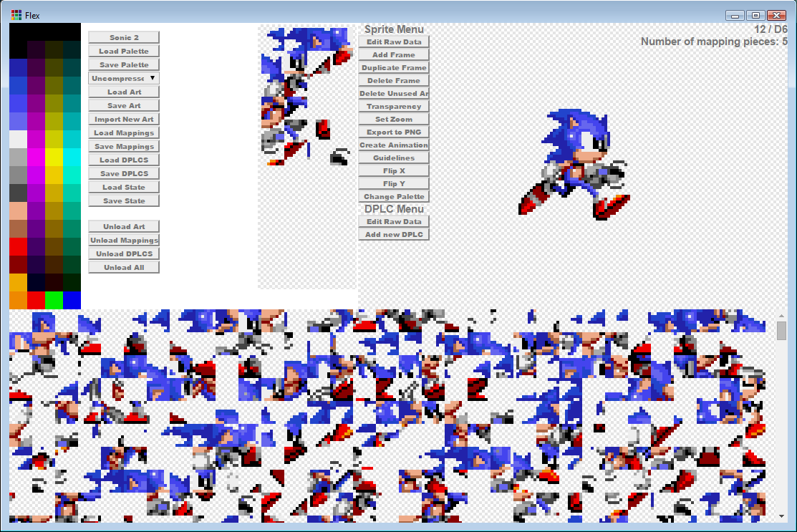The height and width of the screenshot is (532, 797).
Task: Click the mapping pieces tile preview panel
Action: 307,158
